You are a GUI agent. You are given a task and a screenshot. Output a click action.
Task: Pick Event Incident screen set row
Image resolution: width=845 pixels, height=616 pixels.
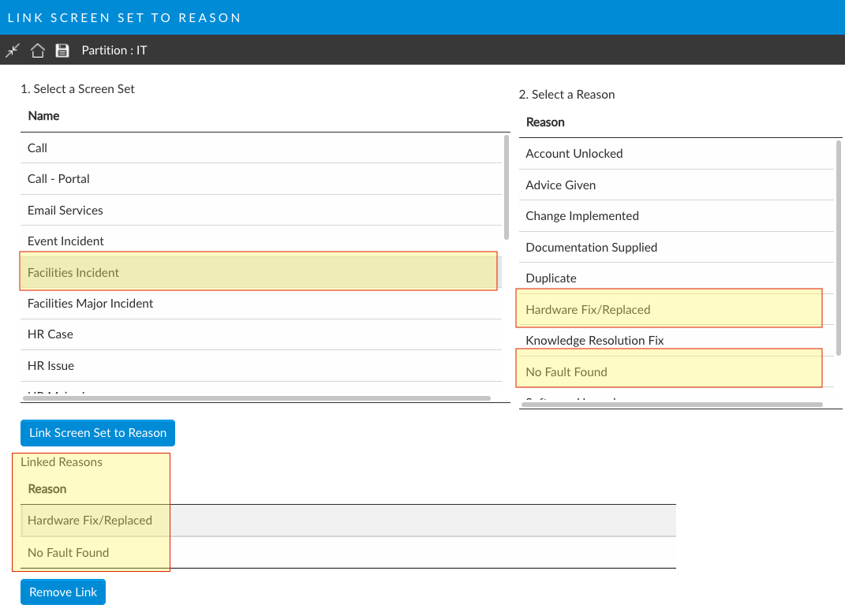[x=65, y=241]
